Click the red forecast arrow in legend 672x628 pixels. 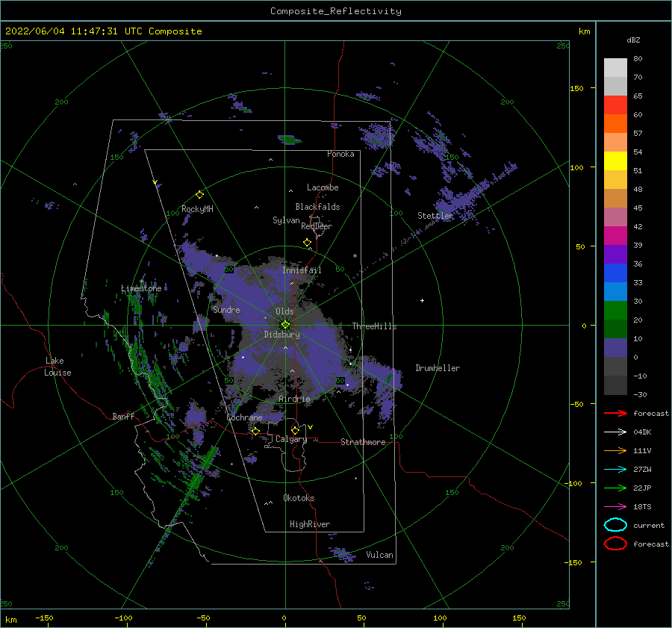615,413
